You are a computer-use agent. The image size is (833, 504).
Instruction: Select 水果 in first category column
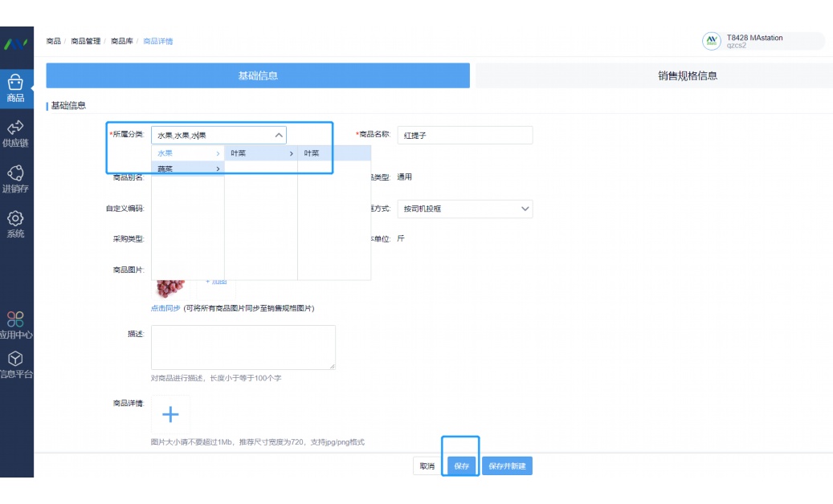tap(187, 153)
